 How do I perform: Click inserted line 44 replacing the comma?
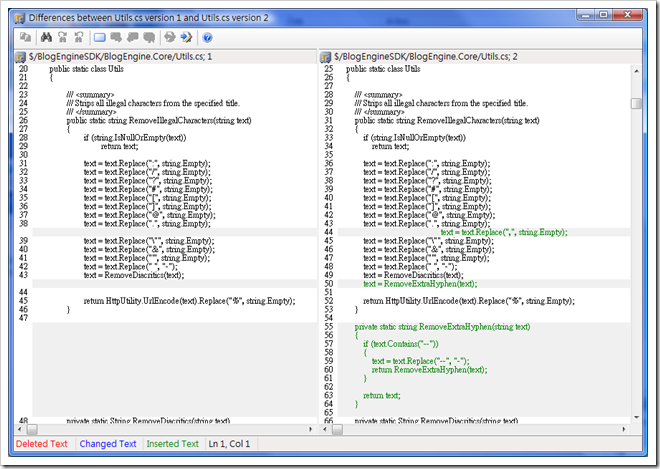pos(504,232)
